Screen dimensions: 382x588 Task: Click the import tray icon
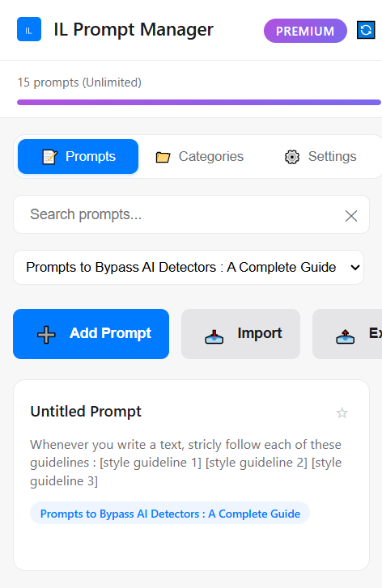(214, 336)
